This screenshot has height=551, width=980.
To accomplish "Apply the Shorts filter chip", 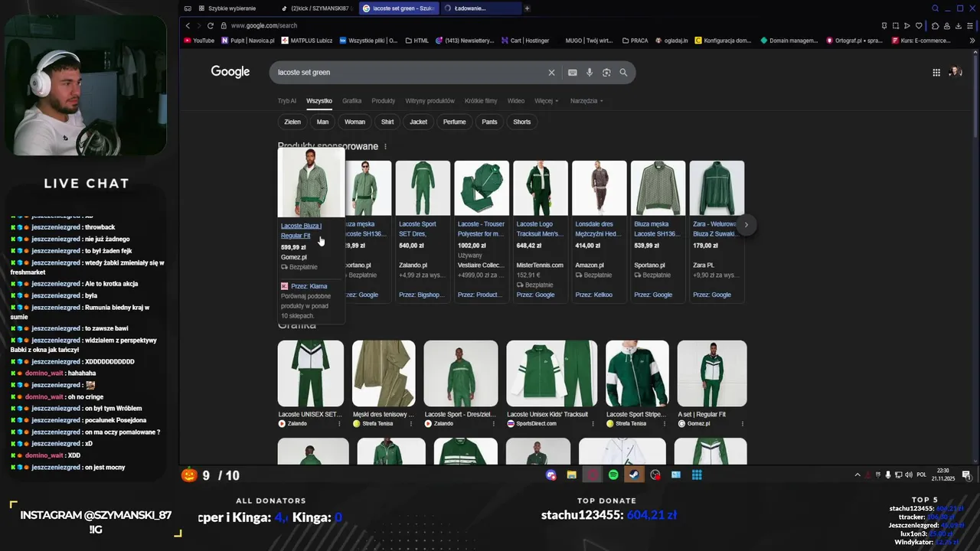I will coord(521,122).
